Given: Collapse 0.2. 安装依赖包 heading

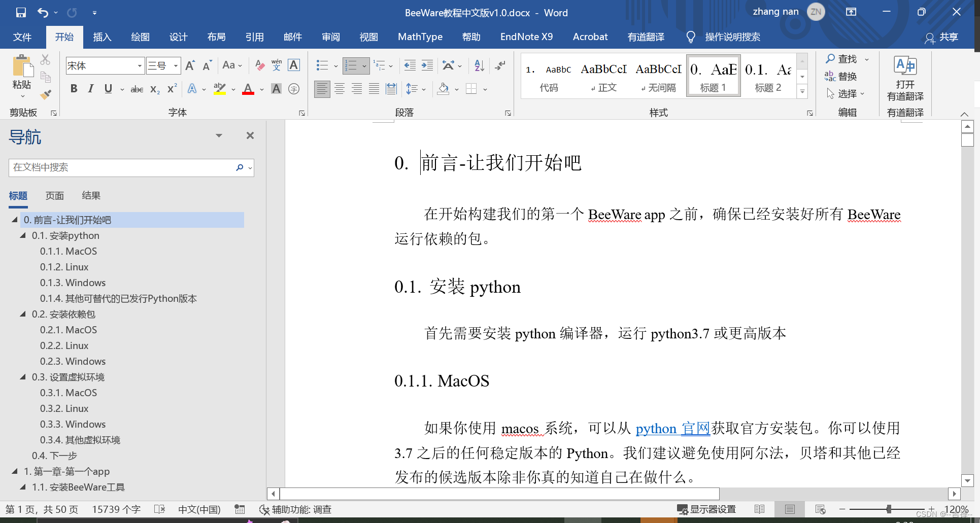Looking at the screenshot, I should click(x=23, y=314).
